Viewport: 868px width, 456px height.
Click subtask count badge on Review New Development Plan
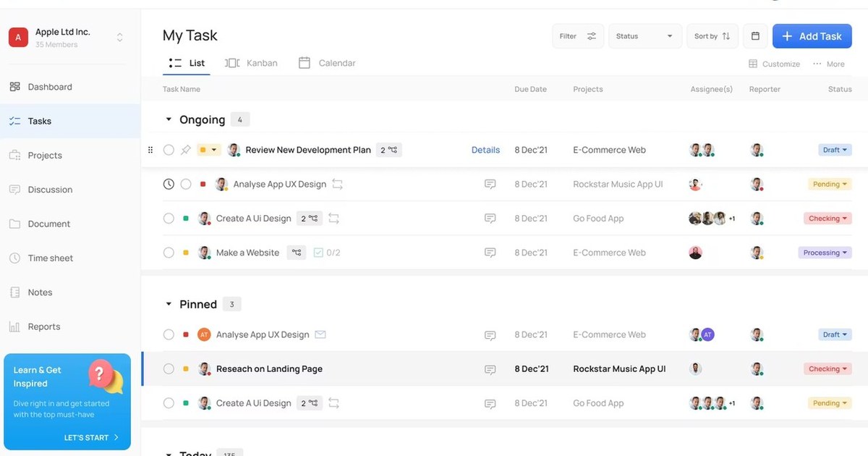389,150
